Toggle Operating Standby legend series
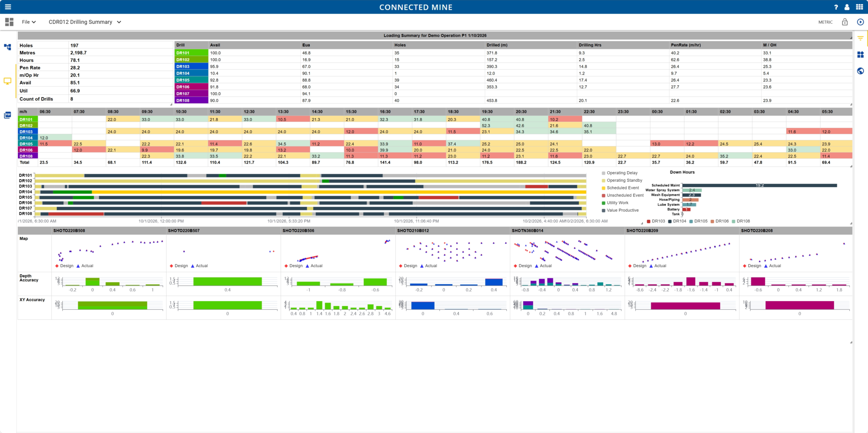Image resolution: width=868 pixels, height=433 pixels. pyautogui.click(x=622, y=180)
